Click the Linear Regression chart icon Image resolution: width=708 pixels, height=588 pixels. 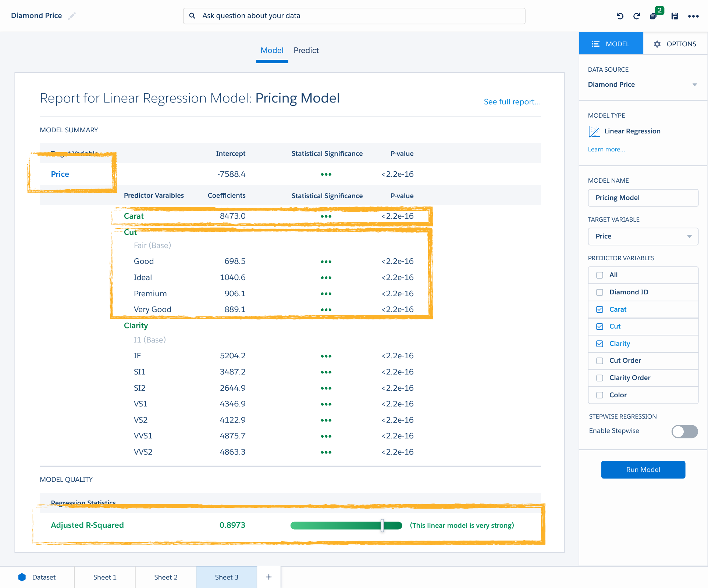click(594, 131)
